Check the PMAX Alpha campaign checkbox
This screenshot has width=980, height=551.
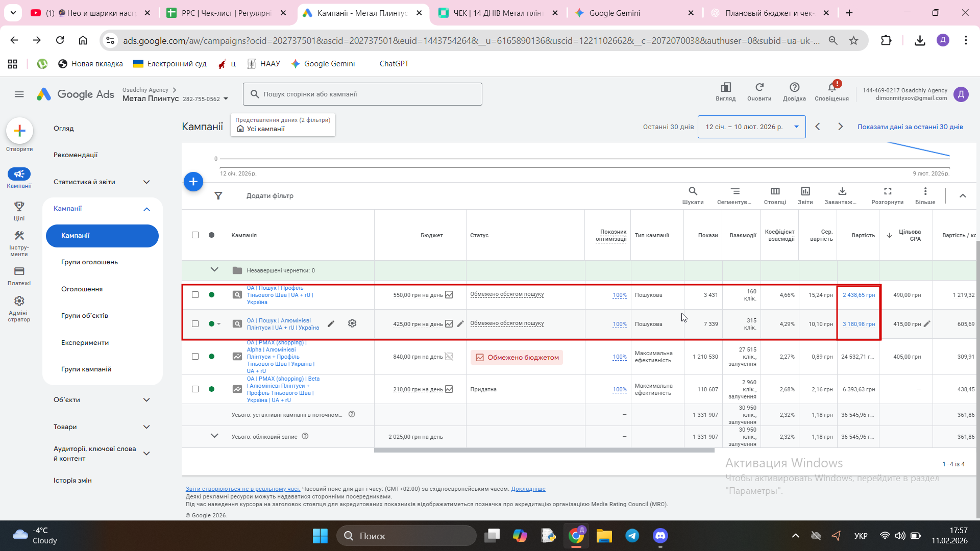point(195,357)
